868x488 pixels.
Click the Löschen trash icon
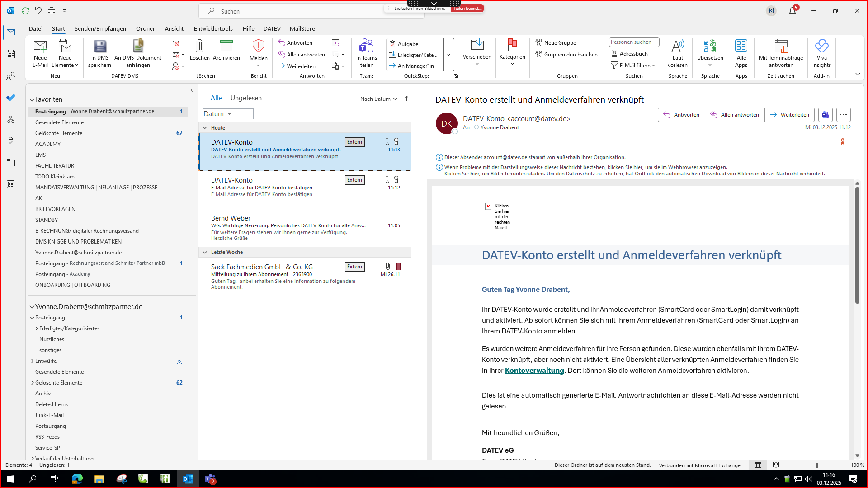click(x=199, y=46)
